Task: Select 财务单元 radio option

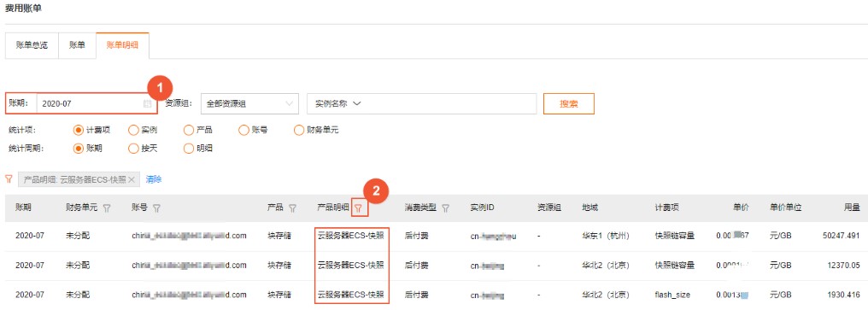Action: 300,131
